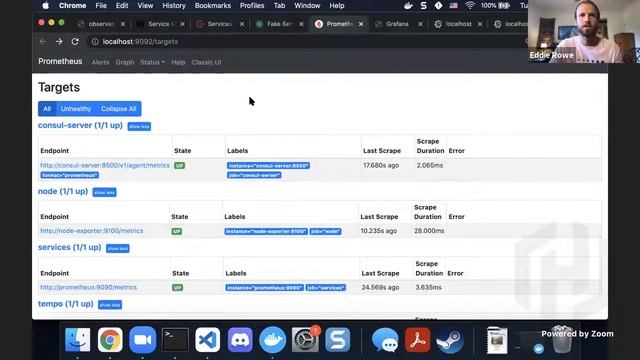
Task: Open Visual Studio Code in the dock
Action: click(207, 340)
